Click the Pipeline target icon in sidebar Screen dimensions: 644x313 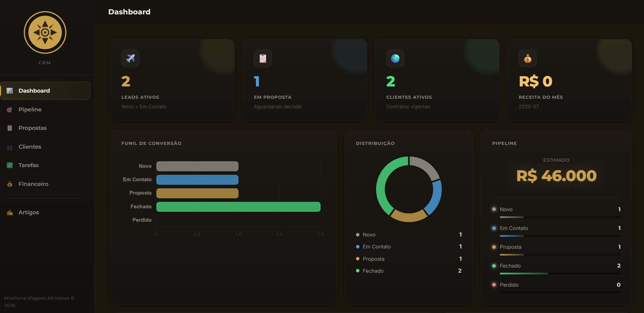click(10, 109)
